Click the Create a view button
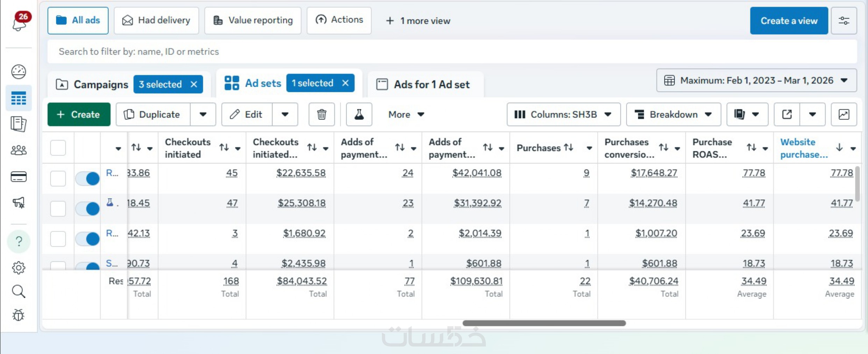Viewport: 868px width, 354px height. [789, 21]
